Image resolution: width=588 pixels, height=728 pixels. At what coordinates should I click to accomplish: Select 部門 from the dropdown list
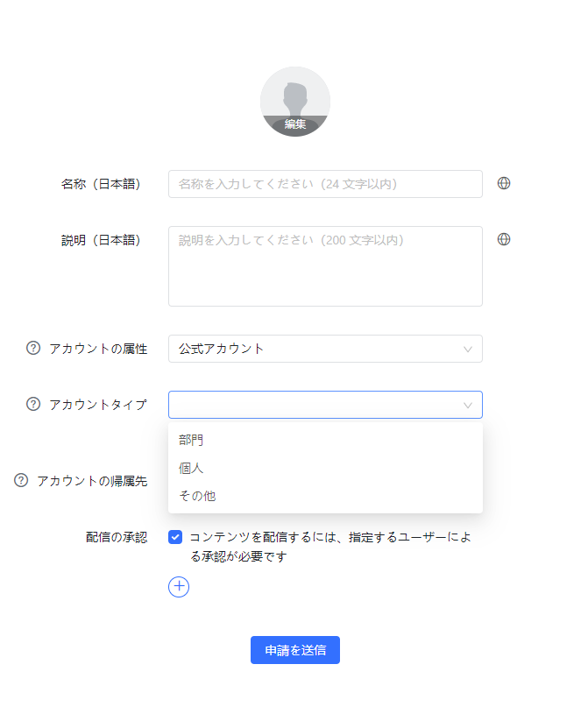192,440
